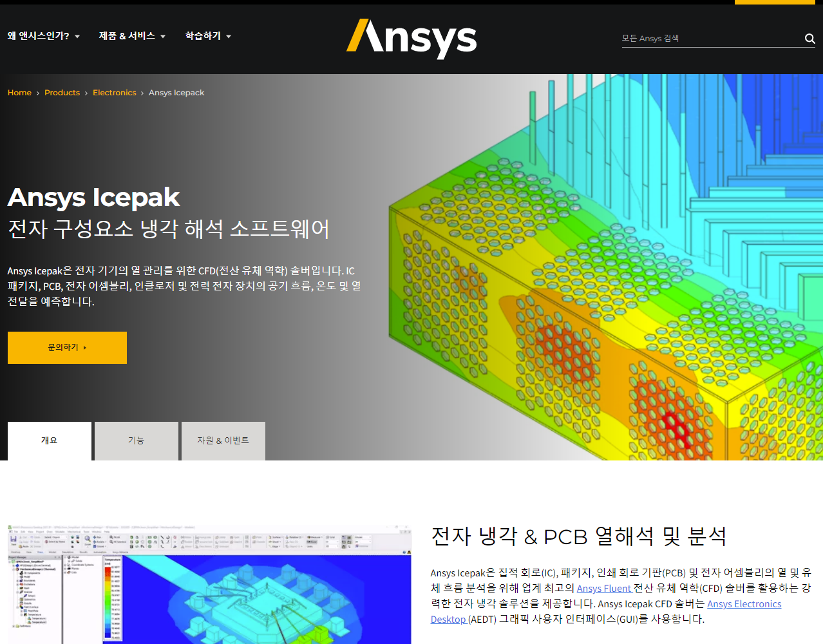Follow the Ansys Fluent hyperlink
The height and width of the screenshot is (644, 823).
(604, 588)
